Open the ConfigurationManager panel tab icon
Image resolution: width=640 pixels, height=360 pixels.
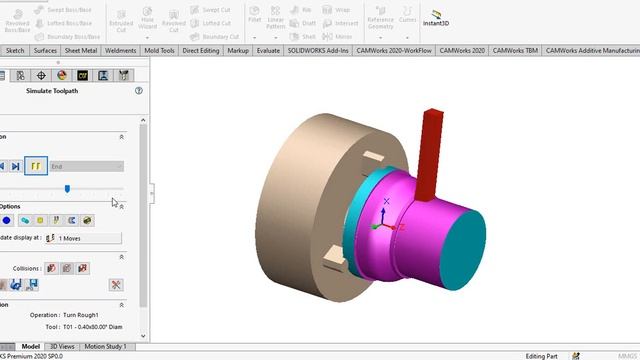(20, 75)
